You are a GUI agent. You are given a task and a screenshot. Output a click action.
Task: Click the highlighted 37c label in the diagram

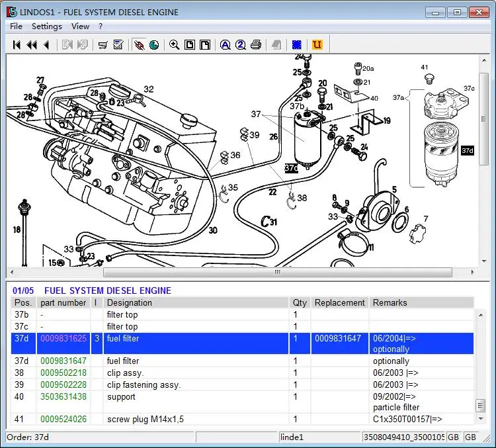(x=292, y=168)
